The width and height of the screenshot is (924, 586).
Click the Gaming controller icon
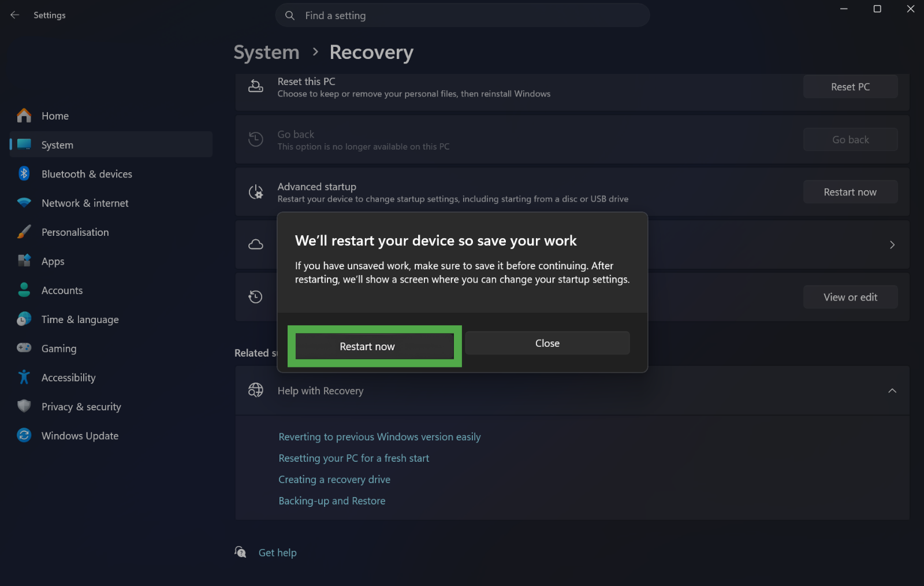[x=24, y=348]
